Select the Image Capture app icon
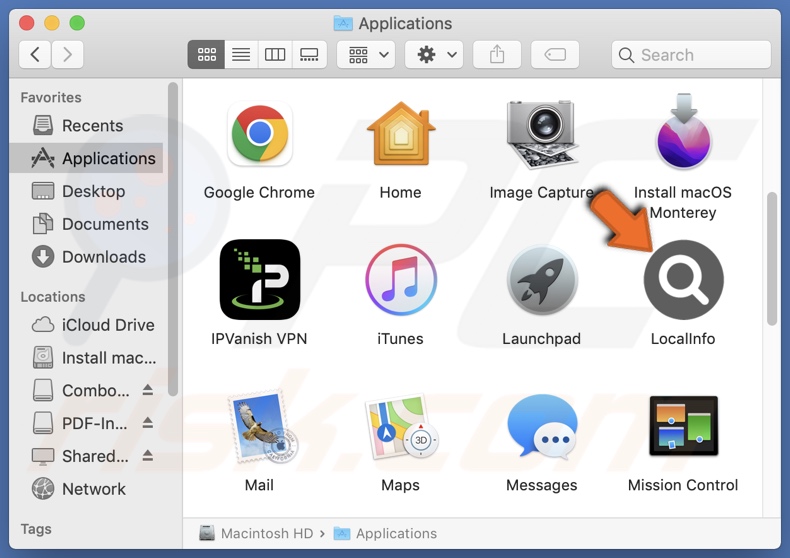The width and height of the screenshot is (790, 558). coord(542,134)
